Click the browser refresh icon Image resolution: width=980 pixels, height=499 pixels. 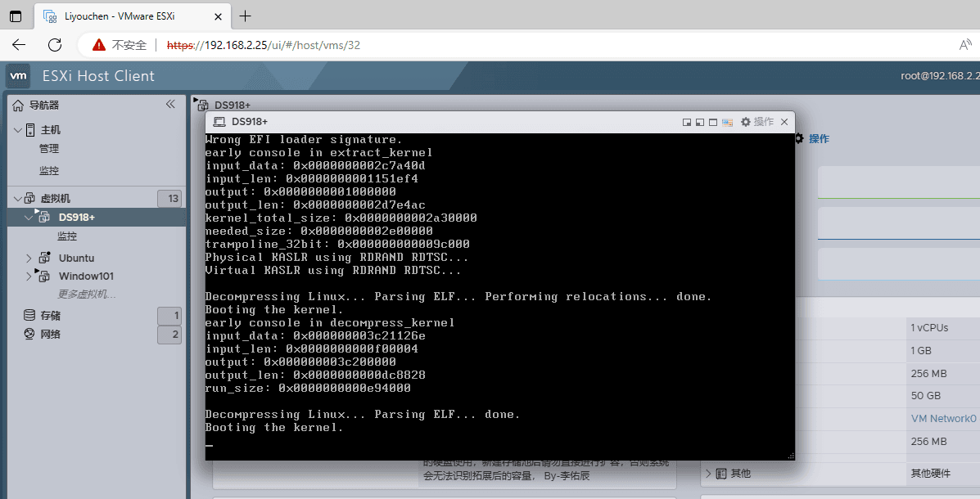click(x=55, y=45)
